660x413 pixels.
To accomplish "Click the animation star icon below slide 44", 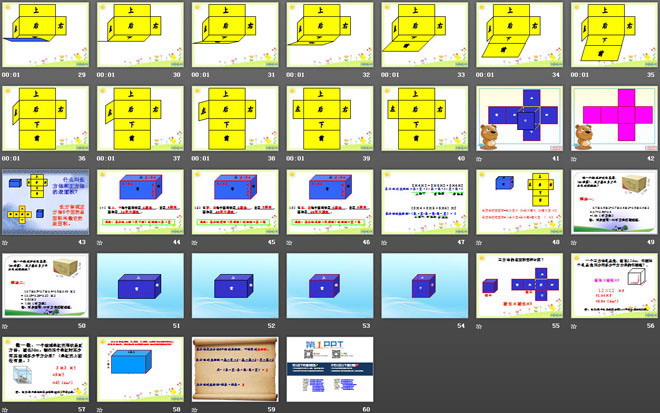I will (102, 242).
